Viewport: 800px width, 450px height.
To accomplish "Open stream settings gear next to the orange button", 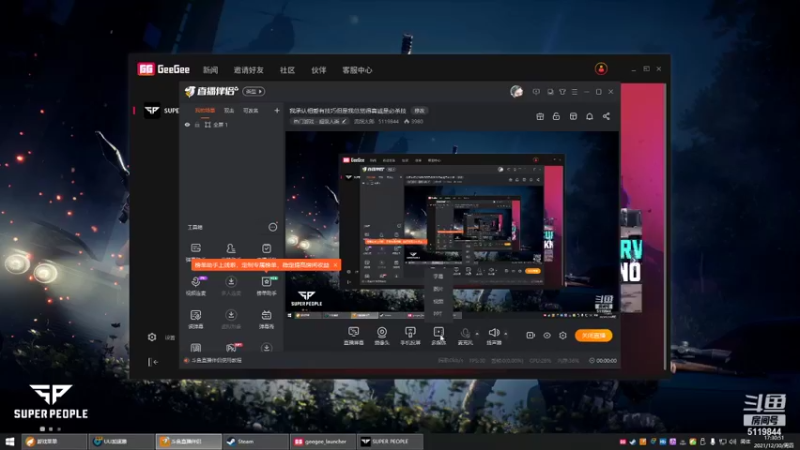I will click(x=563, y=335).
